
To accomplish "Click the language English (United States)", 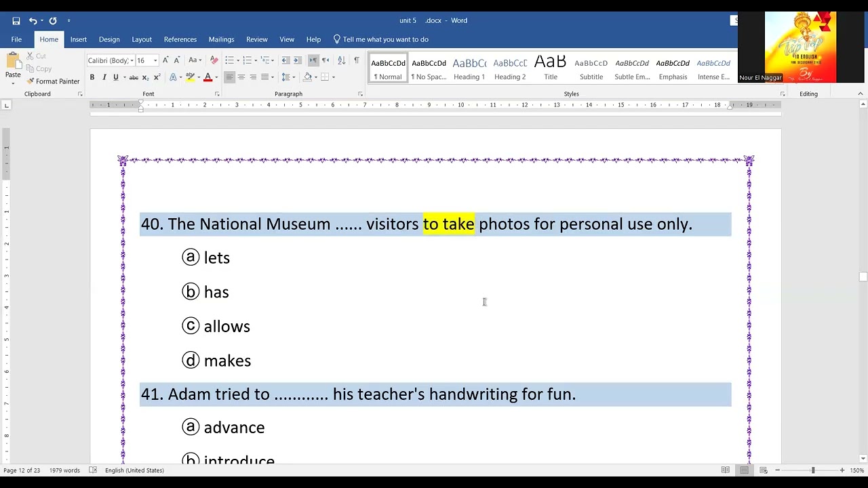I will pyautogui.click(x=134, y=470).
